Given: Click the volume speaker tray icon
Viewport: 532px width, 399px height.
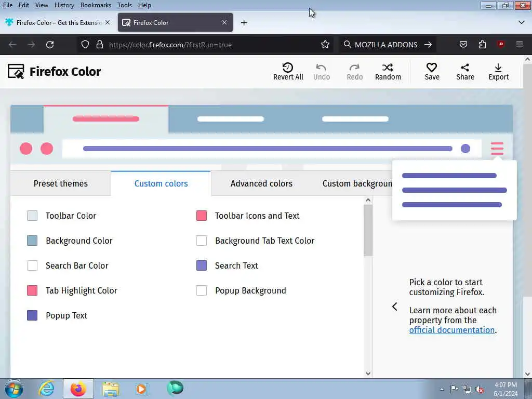Looking at the screenshot, I should coord(480,390).
